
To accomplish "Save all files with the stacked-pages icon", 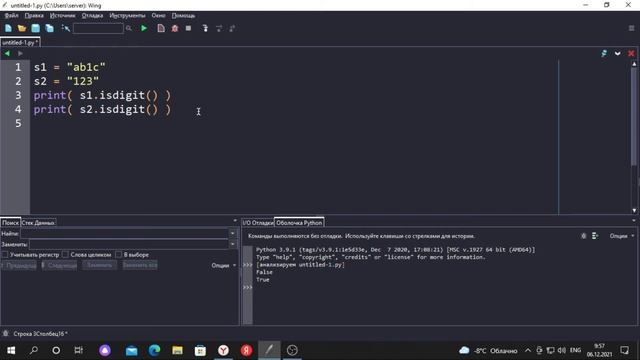I will (x=49, y=28).
